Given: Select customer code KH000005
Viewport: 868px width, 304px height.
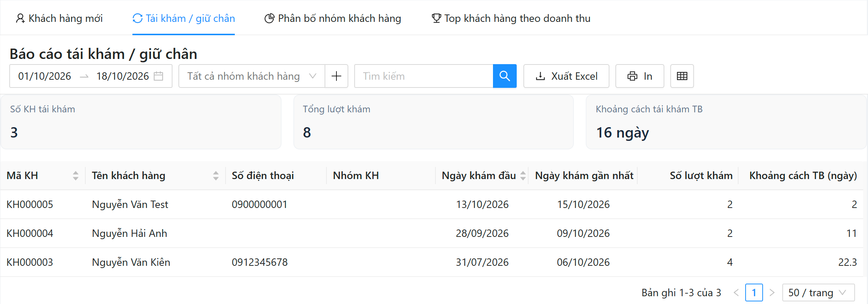Looking at the screenshot, I should (x=30, y=204).
